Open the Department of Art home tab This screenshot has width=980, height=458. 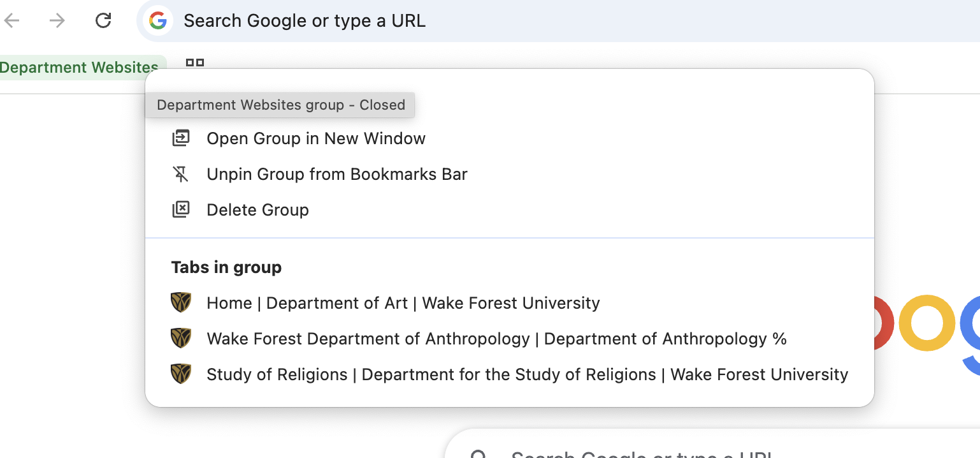click(403, 302)
